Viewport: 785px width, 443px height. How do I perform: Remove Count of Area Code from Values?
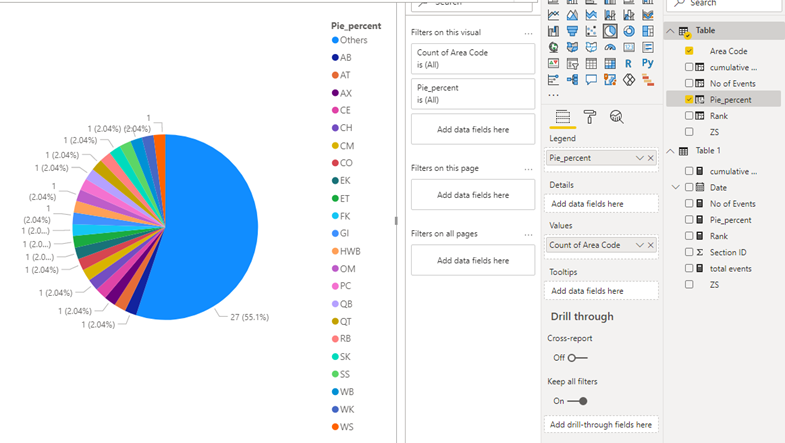coord(651,245)
